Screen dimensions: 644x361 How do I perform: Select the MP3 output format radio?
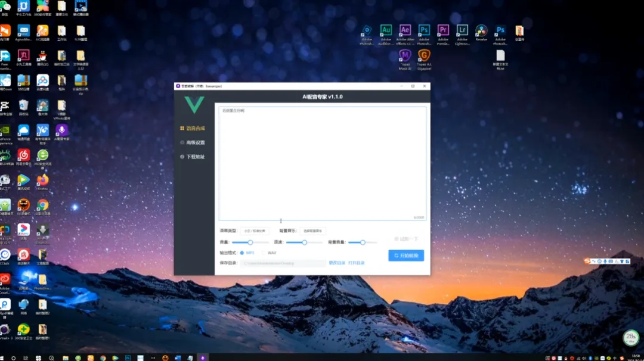[247, 253]
